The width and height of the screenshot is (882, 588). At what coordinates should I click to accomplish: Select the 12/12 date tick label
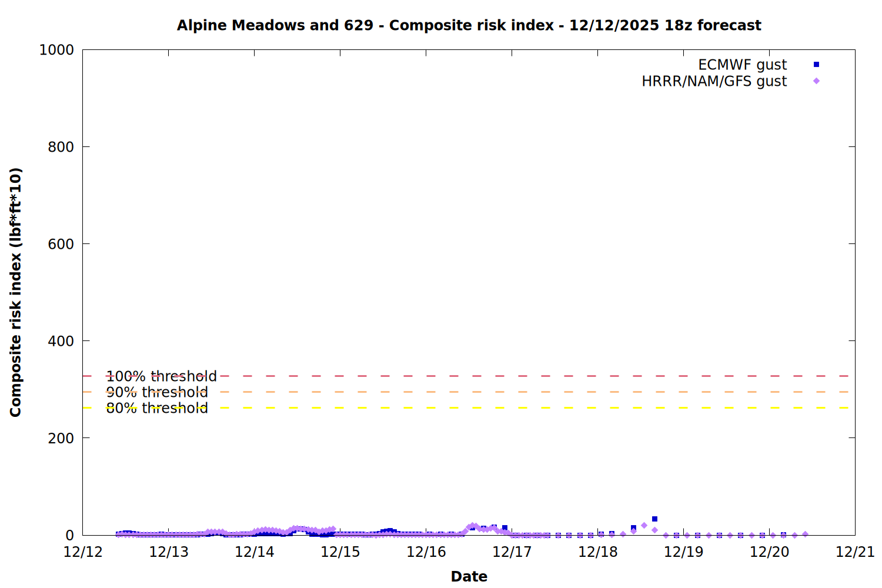point(83,552)
